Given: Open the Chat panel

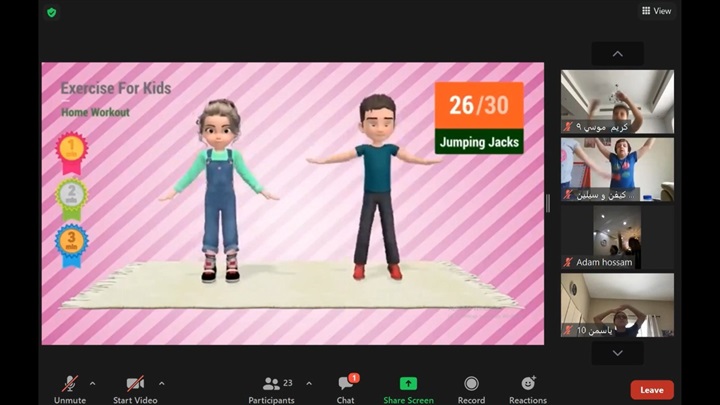Looking at the screenshot, I should point(345,389).
